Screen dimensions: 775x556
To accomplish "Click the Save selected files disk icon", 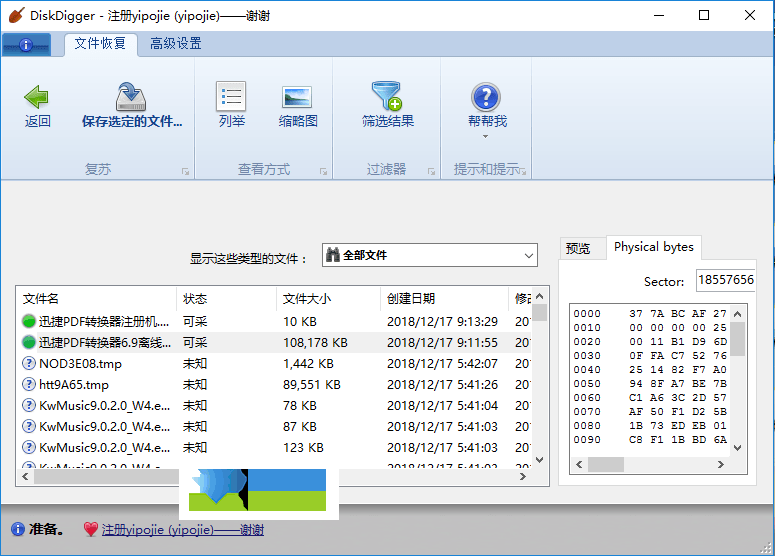I will click(x=131, y=97).
